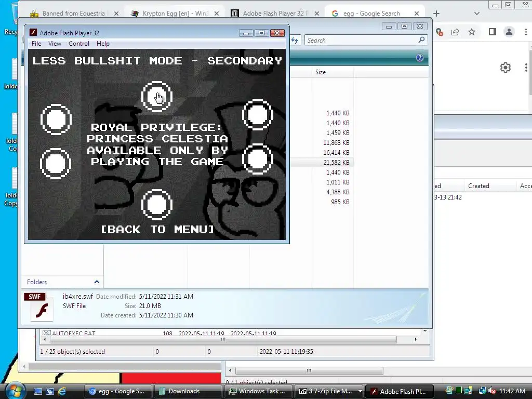The width and height of the screenshot is (532, 399).
Task: Switch to the egg - Google Search tab
Action: click(x=371, y=13)
